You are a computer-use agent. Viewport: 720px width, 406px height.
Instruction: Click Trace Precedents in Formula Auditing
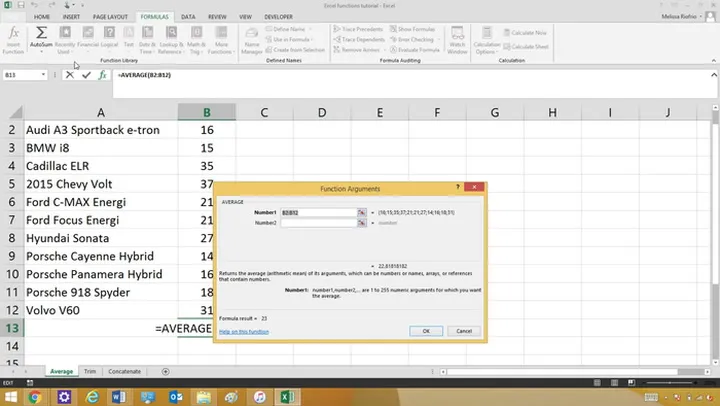pyautogui.click(x=358, y=29)
